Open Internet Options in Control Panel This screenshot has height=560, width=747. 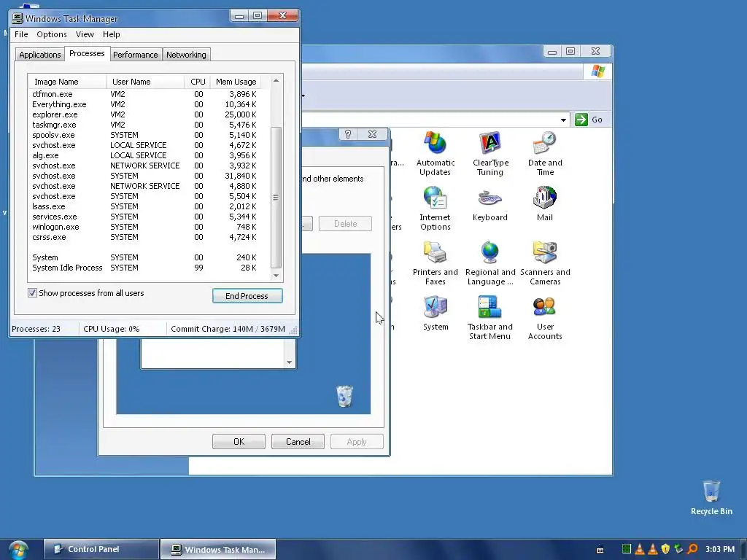tap(435, 208)
